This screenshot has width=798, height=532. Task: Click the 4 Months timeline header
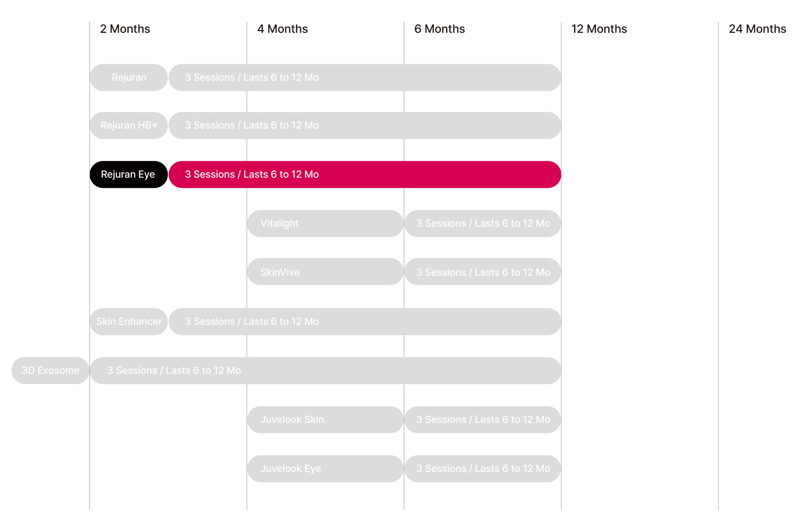coord(282,29)
